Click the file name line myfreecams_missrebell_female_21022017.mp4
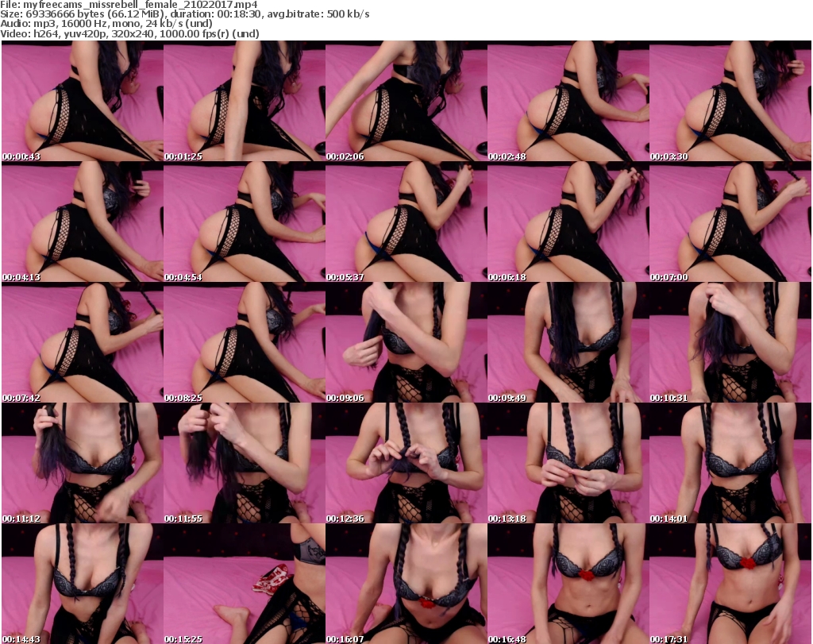This screenshot has width=813, height=644. 129,5
